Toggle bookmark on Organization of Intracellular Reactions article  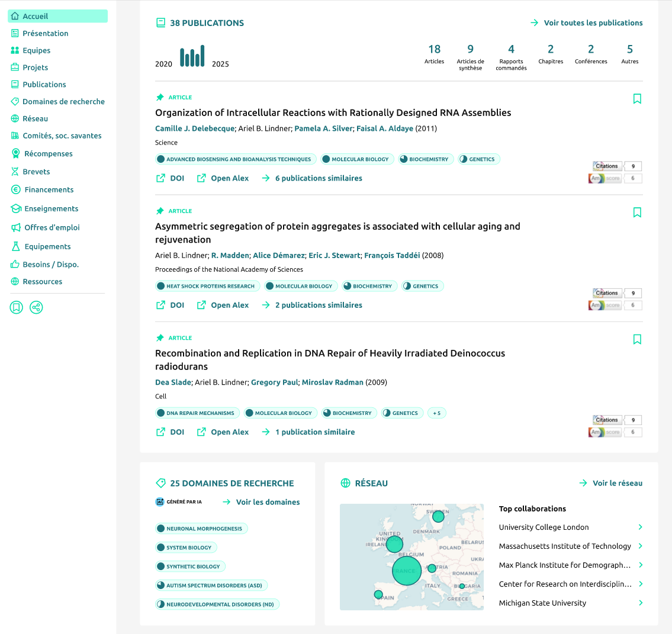[x=637, y=99]
